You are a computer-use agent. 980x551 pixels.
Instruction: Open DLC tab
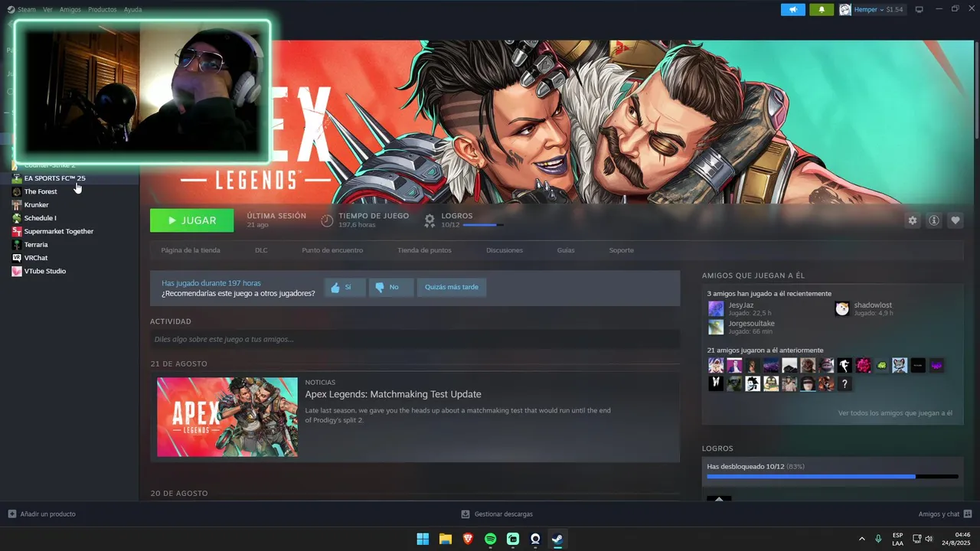(x=261, y=250)
